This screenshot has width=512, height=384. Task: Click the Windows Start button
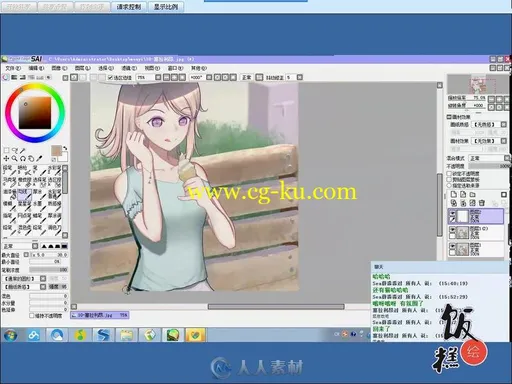pos(11,335)
